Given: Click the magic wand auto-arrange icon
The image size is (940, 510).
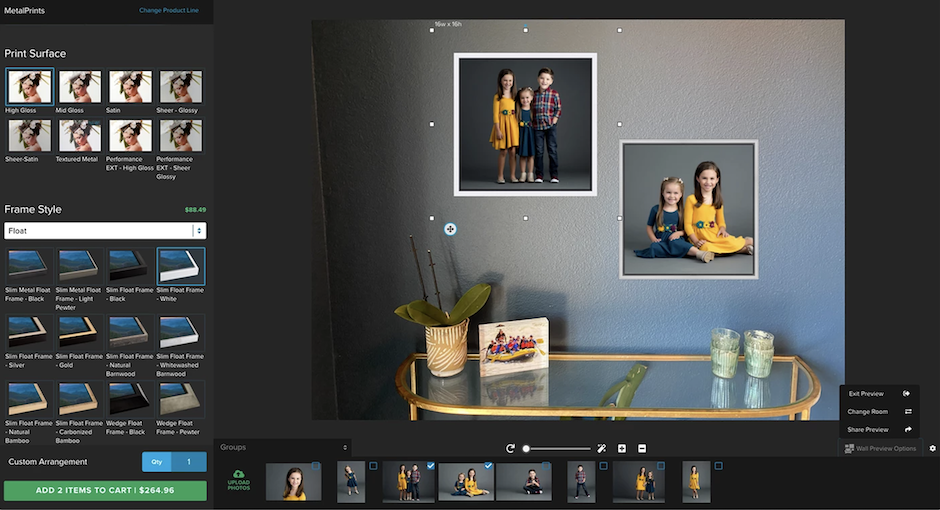Looking at the screenshot, I should click(x=602, y=448).
